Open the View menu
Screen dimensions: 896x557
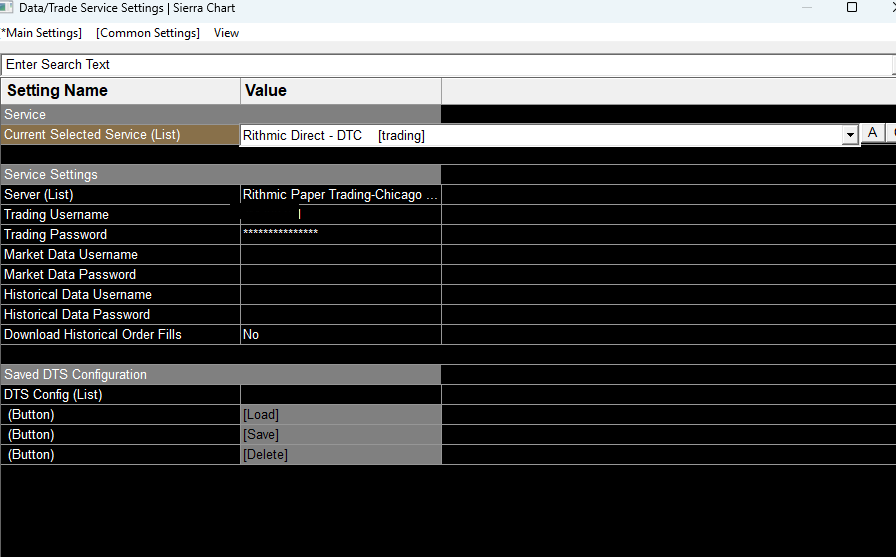(x=226, y=33)
